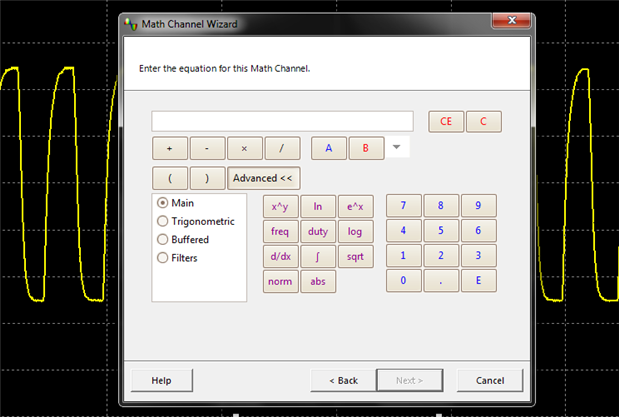This screenshot has width=619, height=417.
Task: Click the minus operator button
Action: click(207, 148)
